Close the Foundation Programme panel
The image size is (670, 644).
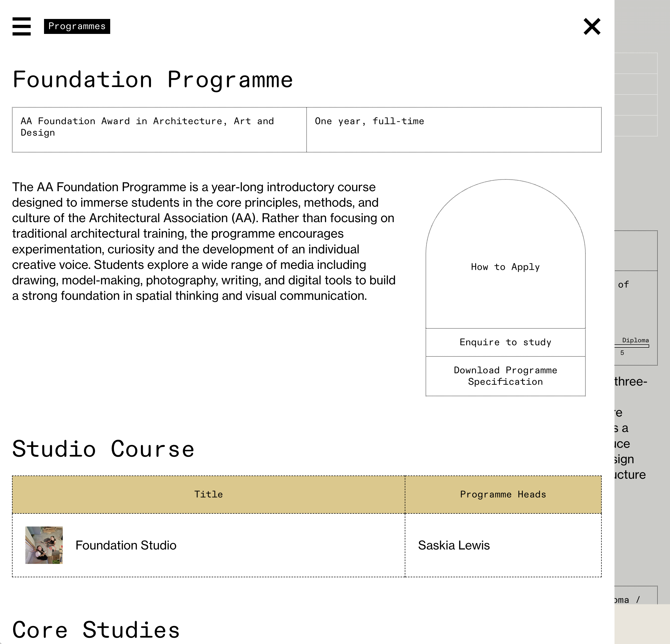(592, 27)
